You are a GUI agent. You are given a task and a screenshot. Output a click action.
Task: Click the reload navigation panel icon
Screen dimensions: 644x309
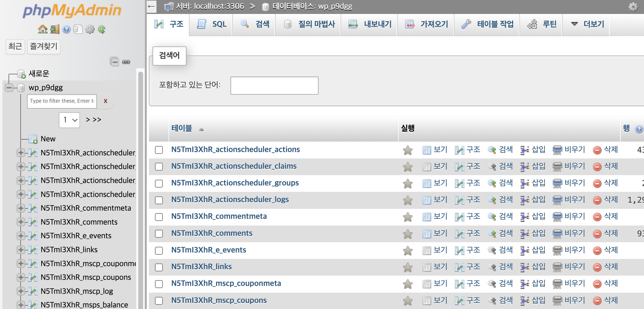(x=102, y=29)
